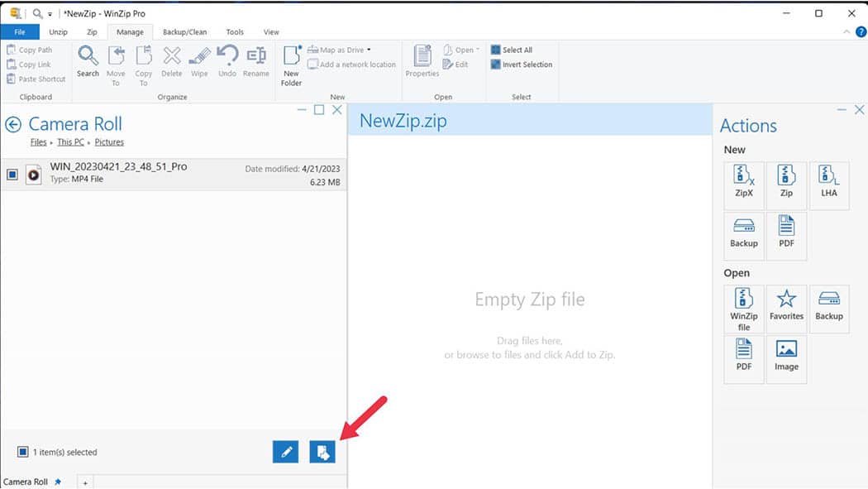
Task: Click the blue pencil edit button
Action: tap(286, 452)
